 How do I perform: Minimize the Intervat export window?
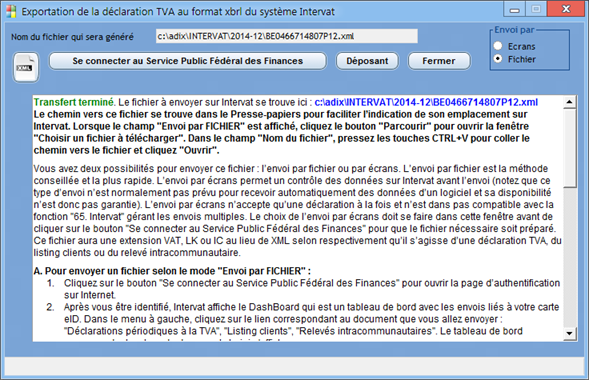pyautogui.click(x=514, y=9)
